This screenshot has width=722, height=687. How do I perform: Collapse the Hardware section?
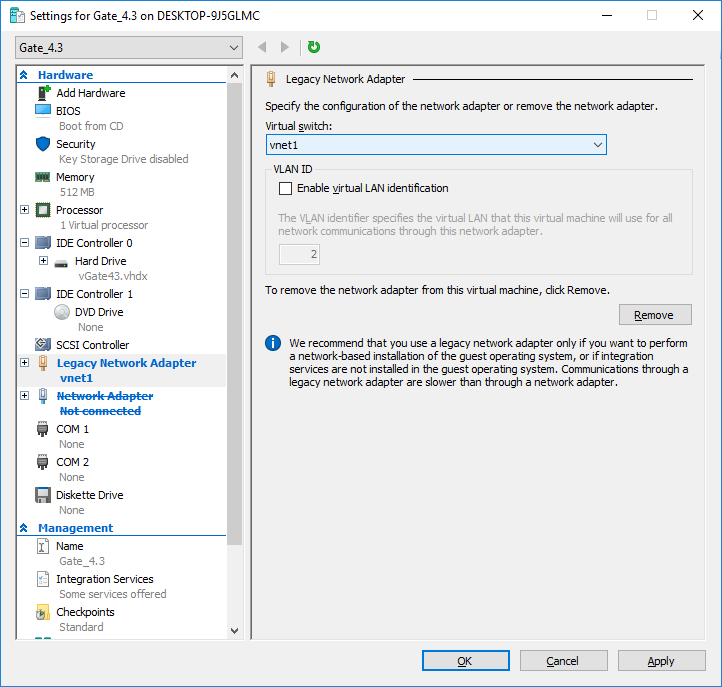coord(23,75)
